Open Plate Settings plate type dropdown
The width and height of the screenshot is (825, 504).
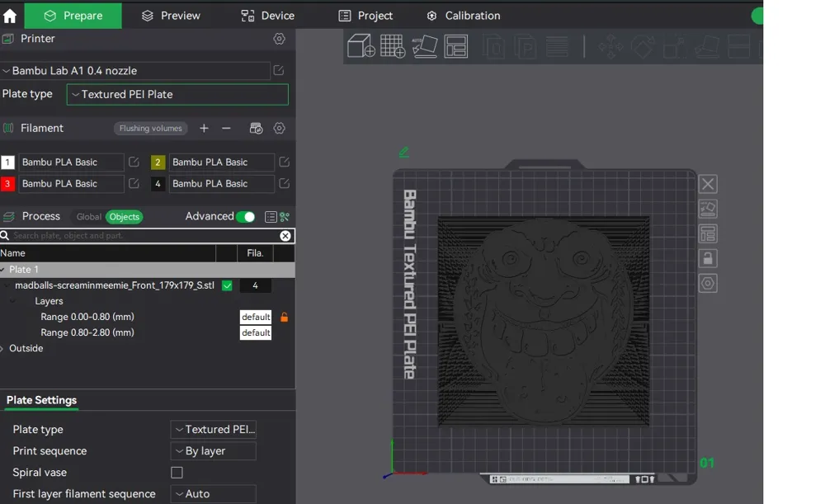[213, 429]
